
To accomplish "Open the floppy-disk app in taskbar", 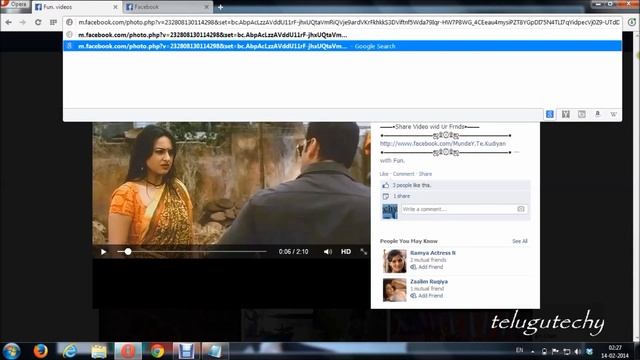I will (x=186, y=351).
